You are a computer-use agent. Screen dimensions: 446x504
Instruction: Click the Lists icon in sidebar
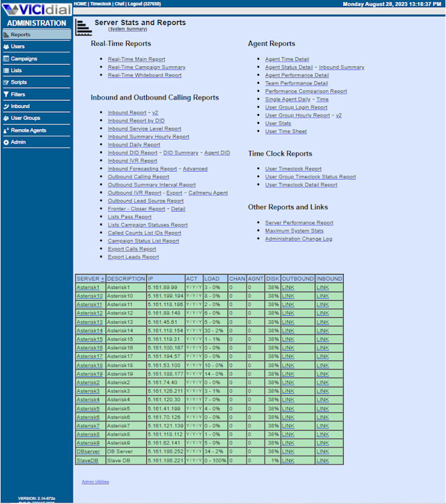(x=7, y=70)
